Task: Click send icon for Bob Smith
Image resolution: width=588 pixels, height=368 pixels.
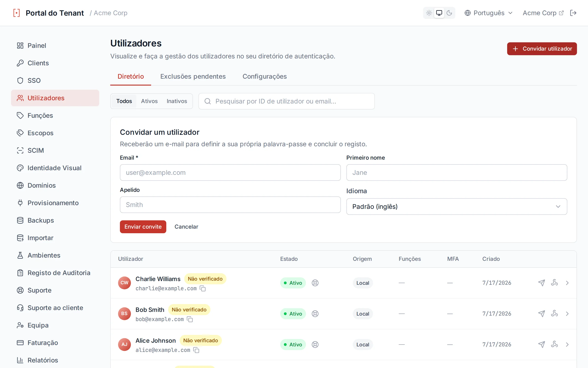Action: tap(541, 314)
